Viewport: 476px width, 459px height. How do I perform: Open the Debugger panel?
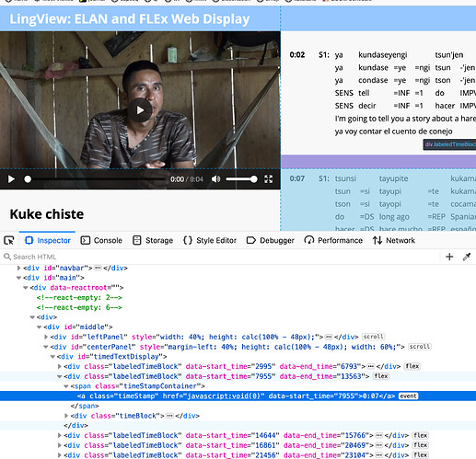(271, 240)
